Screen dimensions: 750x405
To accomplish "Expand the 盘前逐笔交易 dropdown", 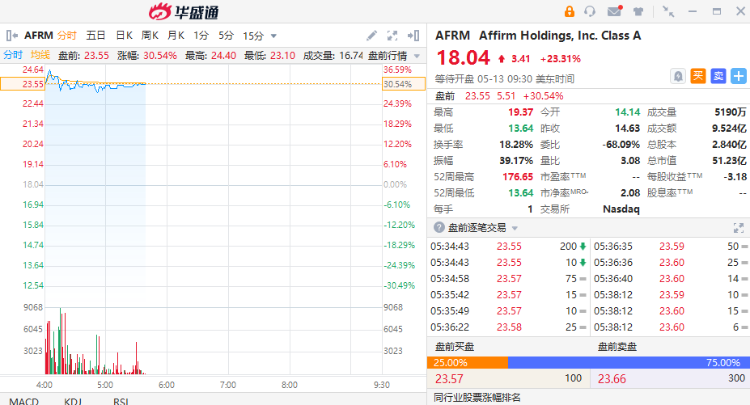I will point(515,228).
